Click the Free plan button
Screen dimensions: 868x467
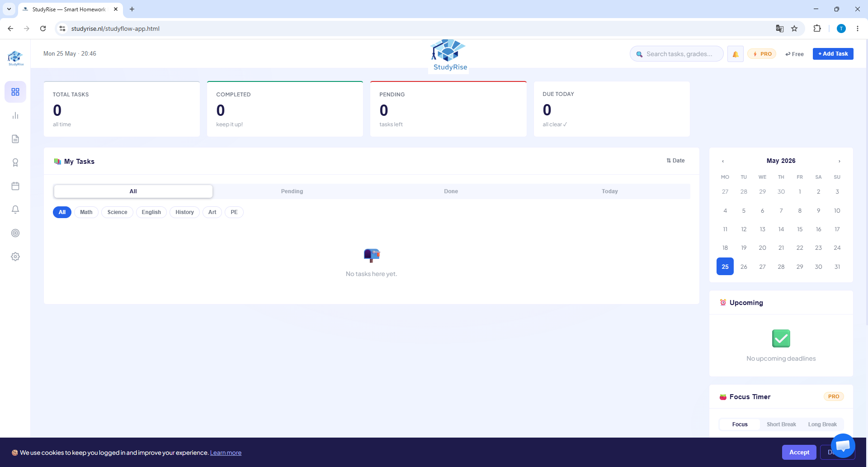(x=794, y=54)
